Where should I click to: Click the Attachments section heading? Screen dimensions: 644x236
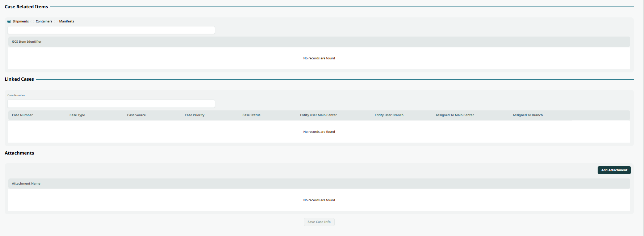[x=19, y=153]
